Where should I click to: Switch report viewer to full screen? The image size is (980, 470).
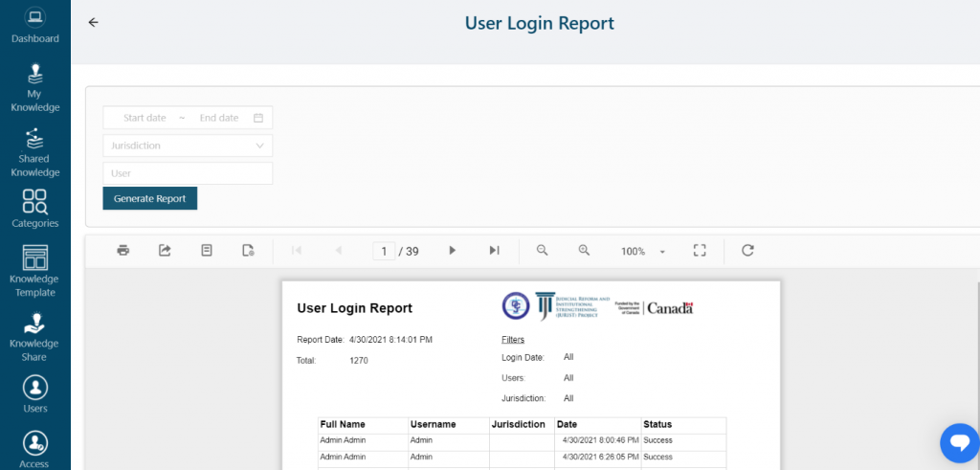pos(700,251)
